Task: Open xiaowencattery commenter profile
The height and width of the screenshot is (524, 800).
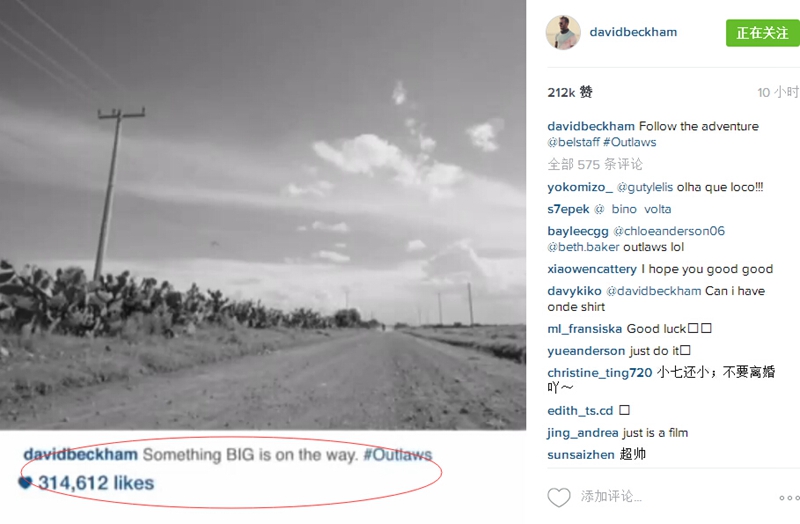Action: pyautogui.click(x=592, y=269)
